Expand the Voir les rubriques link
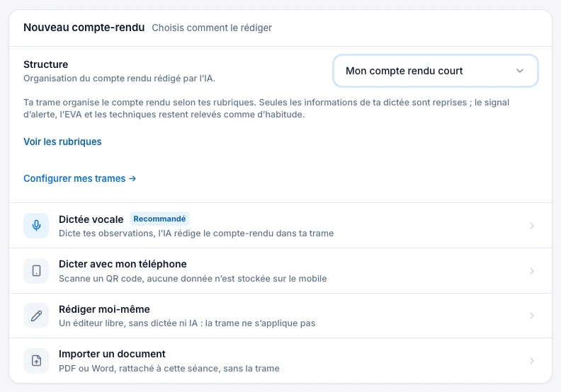This screenshot has height=392, width=561. (x=62, y=142)
